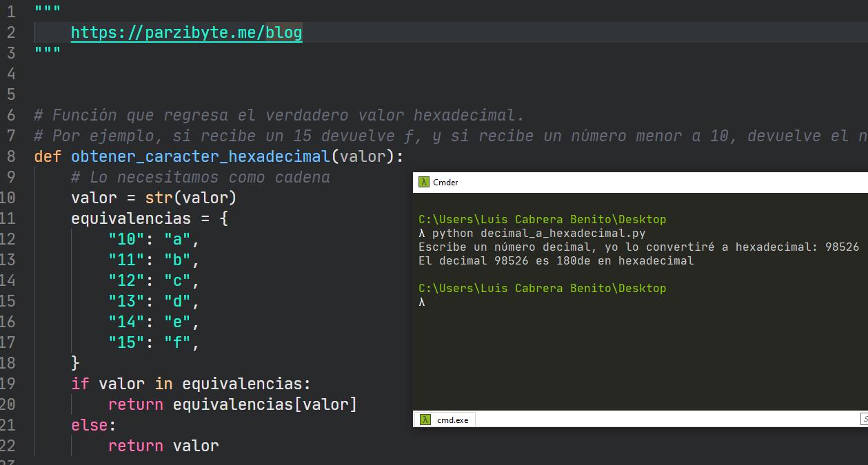Click the 'equivalencias = {' code line

pos(150,218)
